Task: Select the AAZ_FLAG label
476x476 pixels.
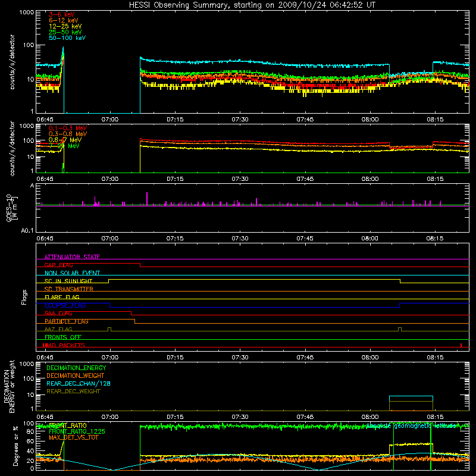Action: pyautogui.click(x=58, y=329)
